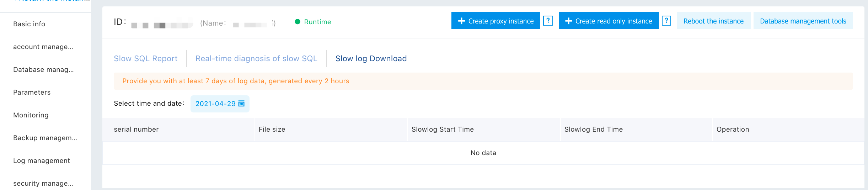Open Log management sidebar item
Screen dimensions: 868x190
pos(42,160)
